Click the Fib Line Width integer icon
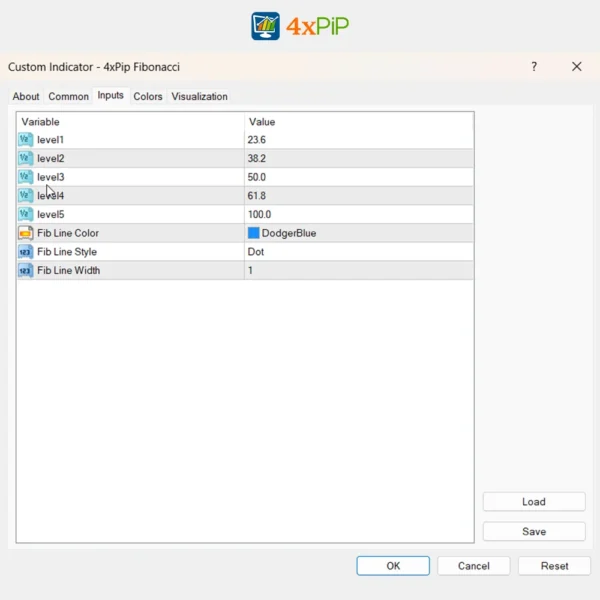The height and width of the screenshot is (600, 600). (x=25, y=270)
